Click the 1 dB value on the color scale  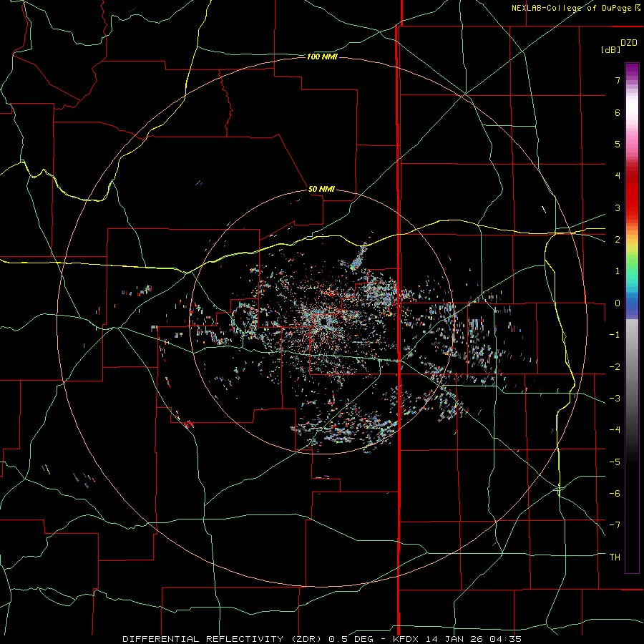point(618,271)
